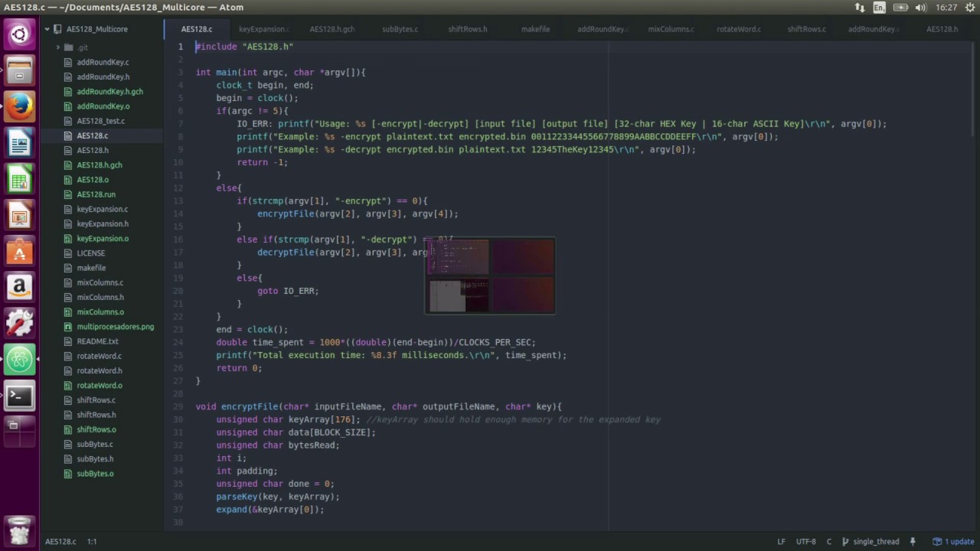Switch to the subBytes.c tab

tap(400, 29)
